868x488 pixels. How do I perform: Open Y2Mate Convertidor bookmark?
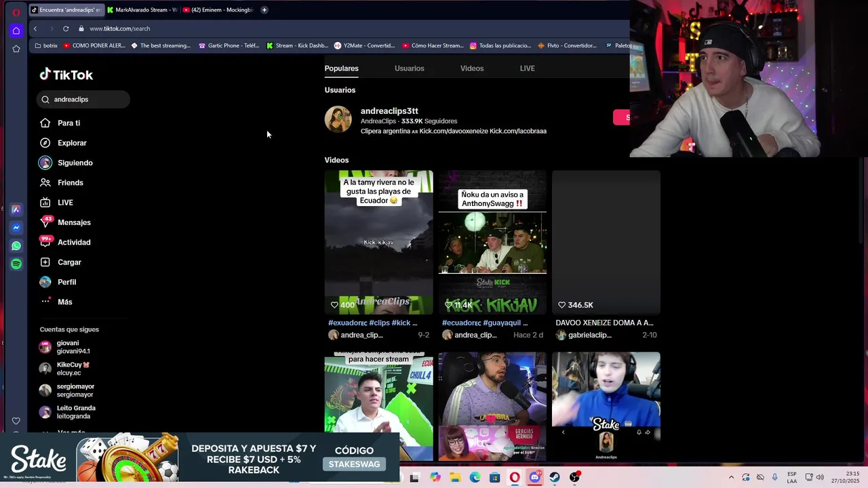364,45
